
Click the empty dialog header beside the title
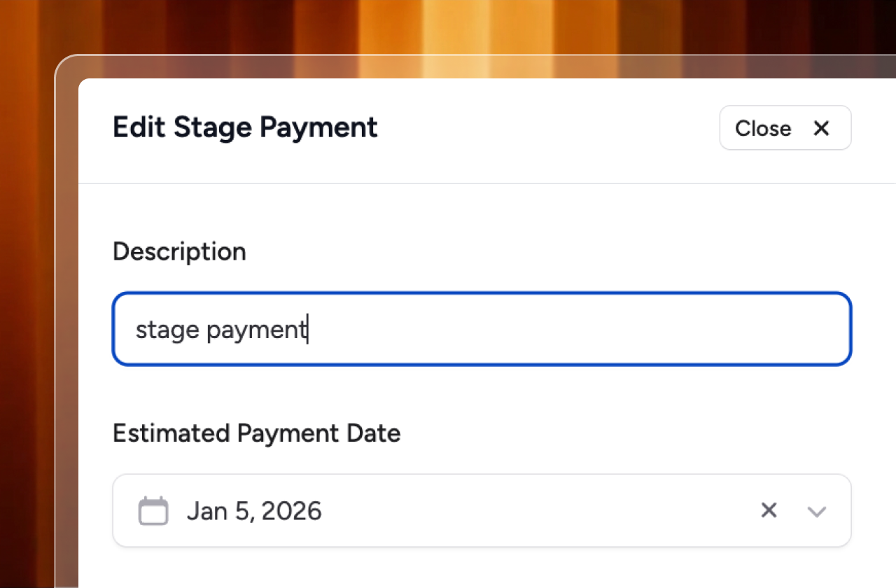[x=546, y=129]
